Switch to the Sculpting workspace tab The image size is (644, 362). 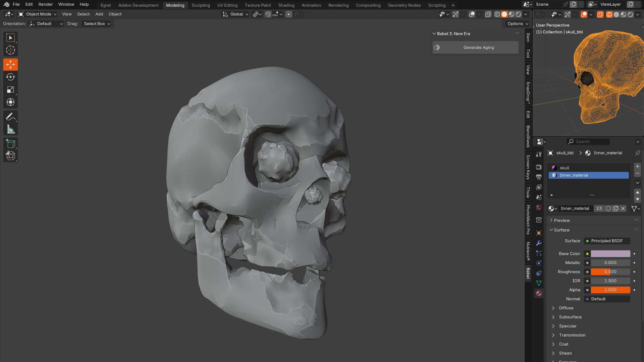[201, 5]
